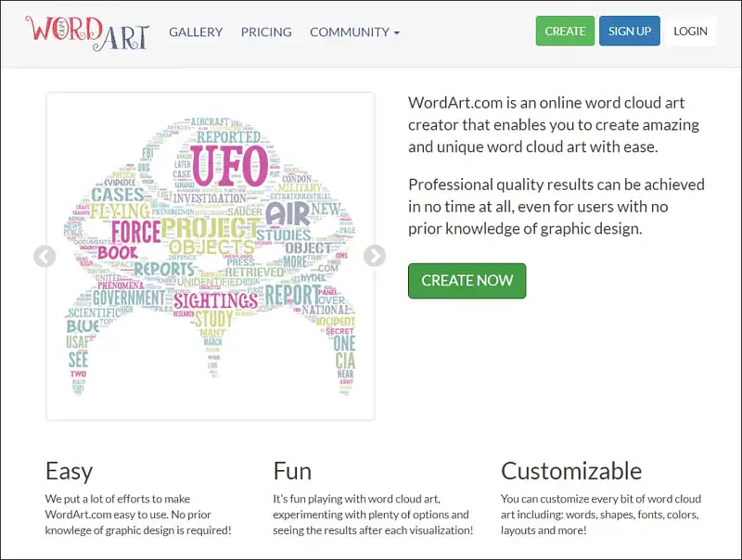Click the Fun heading
This screenshot has width=742, height=560.
coord(292,472)
